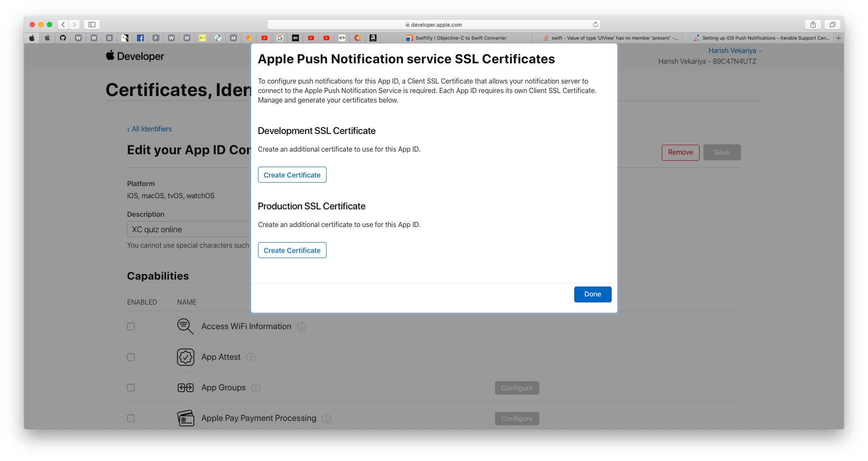Screen dimensions: 868x461
Task: Reload the page with the refresh icon
Action: (x=595, y=25)
